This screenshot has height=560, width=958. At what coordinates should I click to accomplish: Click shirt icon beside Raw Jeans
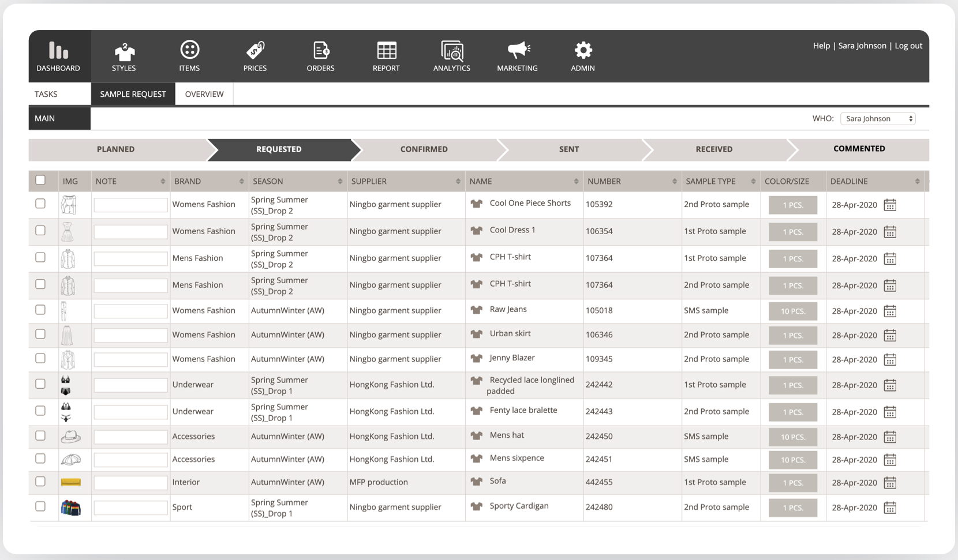pos(476,310)
